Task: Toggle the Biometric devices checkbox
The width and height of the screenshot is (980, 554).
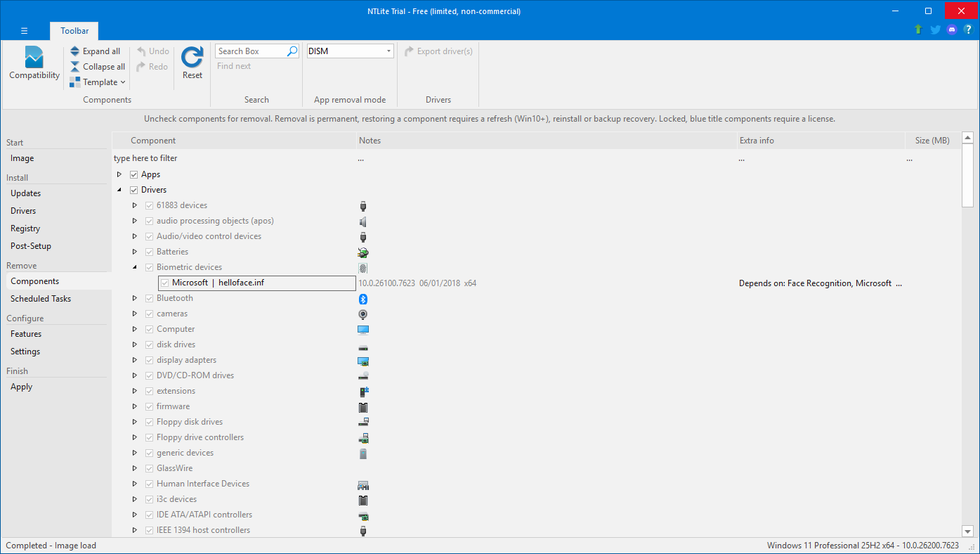Action: pos(149,267)
